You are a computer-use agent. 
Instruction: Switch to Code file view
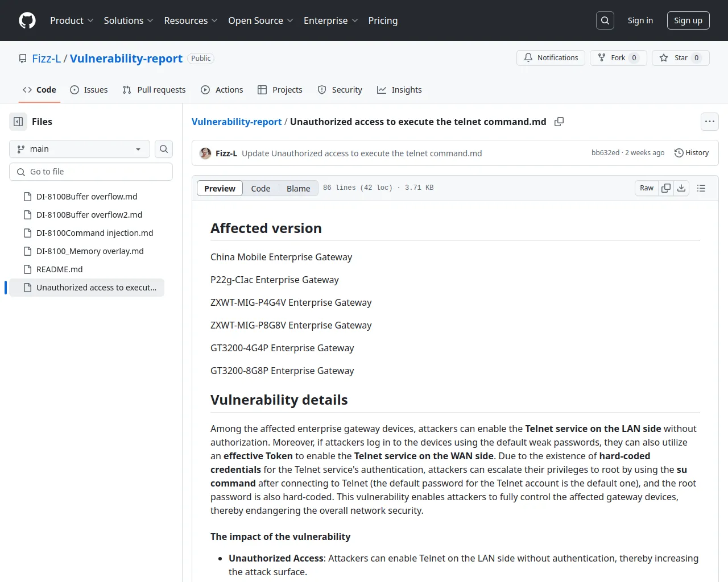tap(260, 188)
